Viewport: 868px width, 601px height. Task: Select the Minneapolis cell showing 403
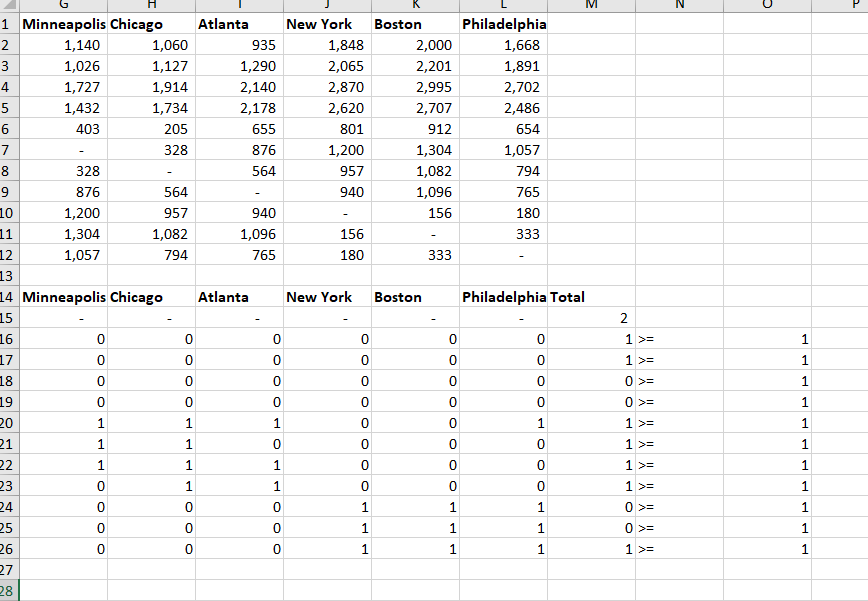63,129
